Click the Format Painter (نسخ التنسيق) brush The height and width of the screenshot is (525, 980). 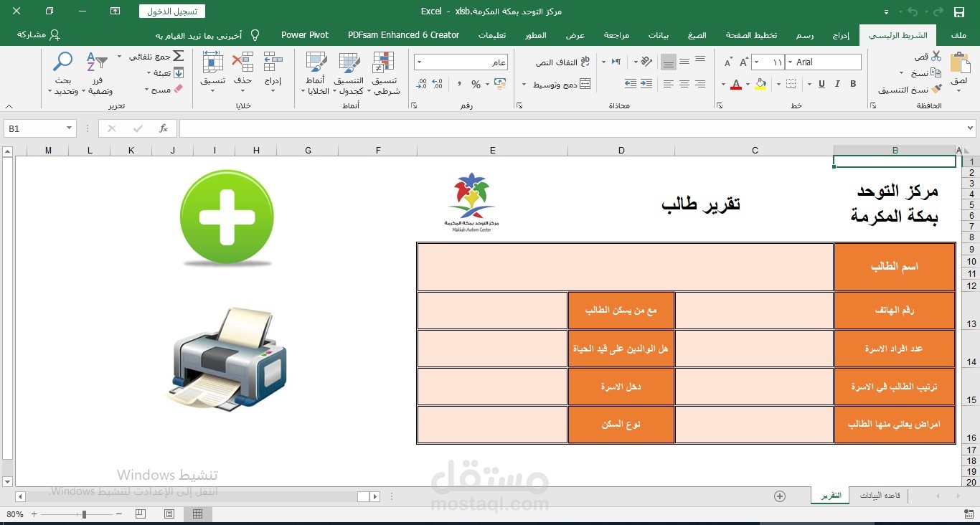tap(936, 90)
